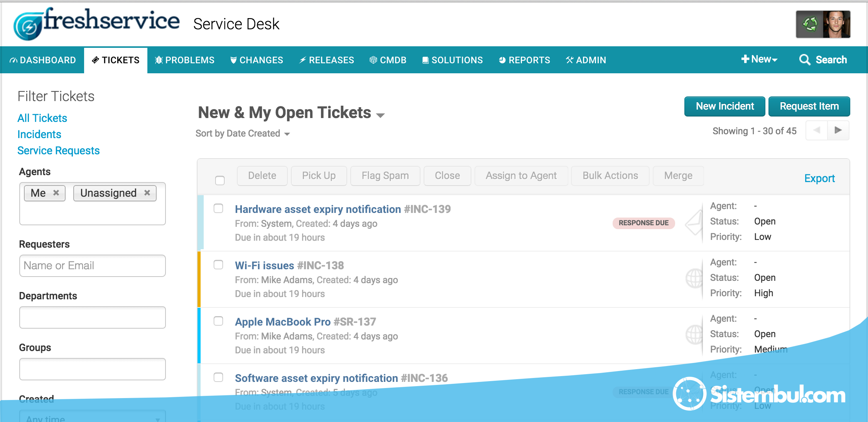Click the Request Item button
This screenshot has width=868, height=422.
tap(809, 106)
